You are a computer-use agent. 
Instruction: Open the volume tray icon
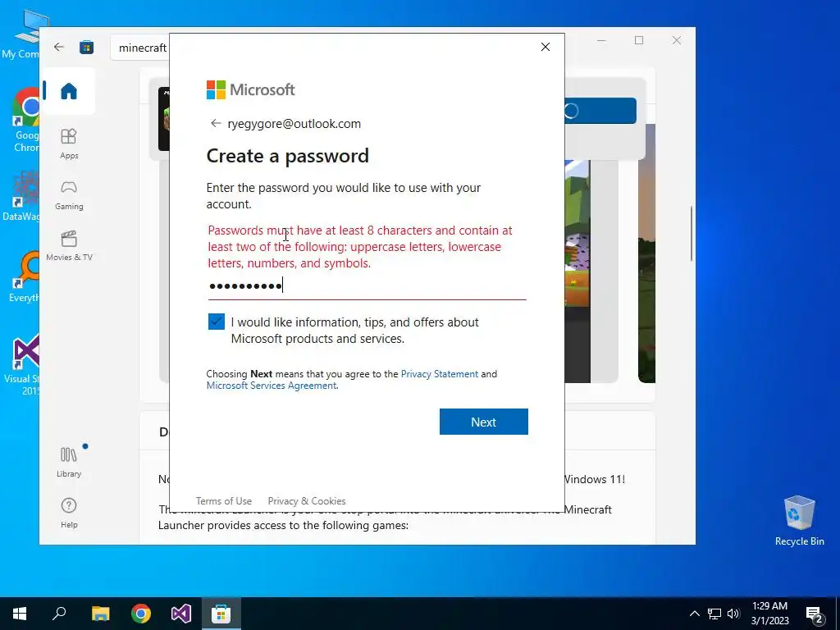(x=733, y=614)
